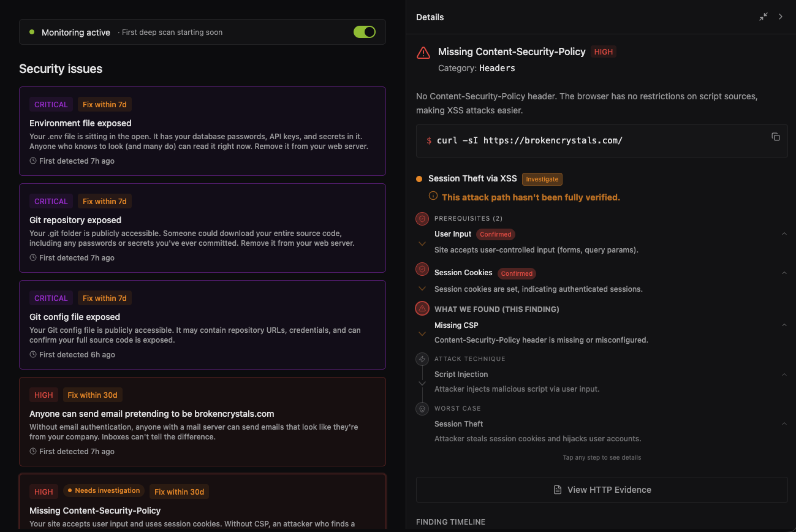Select the Missing Content-Security-Policy issue card title

click(95, 511)
